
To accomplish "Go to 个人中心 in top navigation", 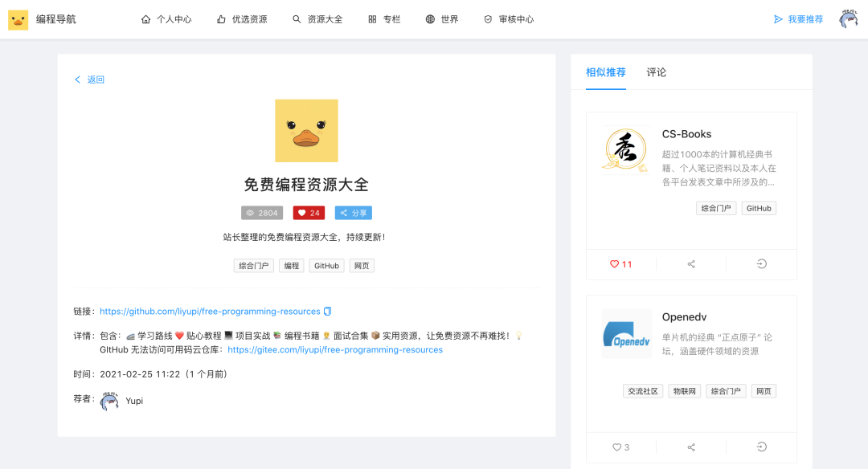I will pos(166,19).
